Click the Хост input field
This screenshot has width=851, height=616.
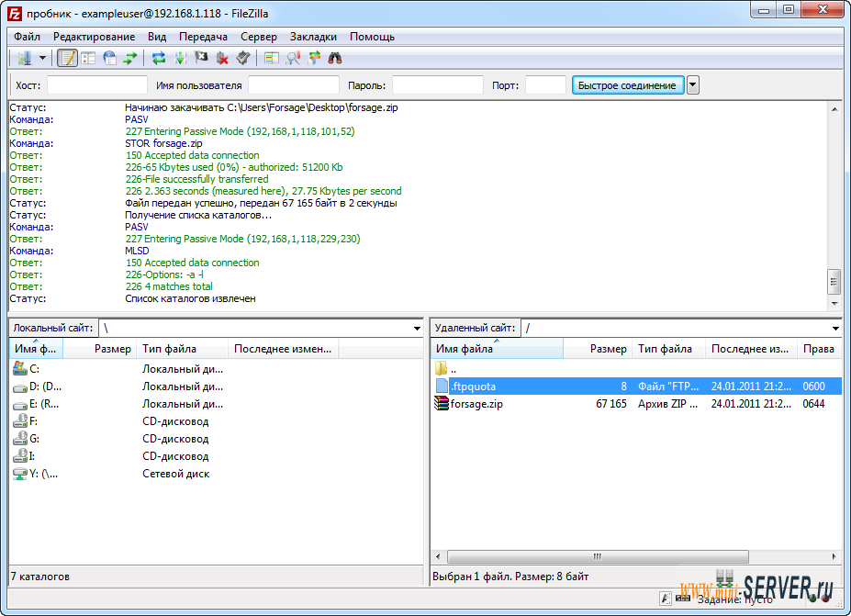pos(97,85)
